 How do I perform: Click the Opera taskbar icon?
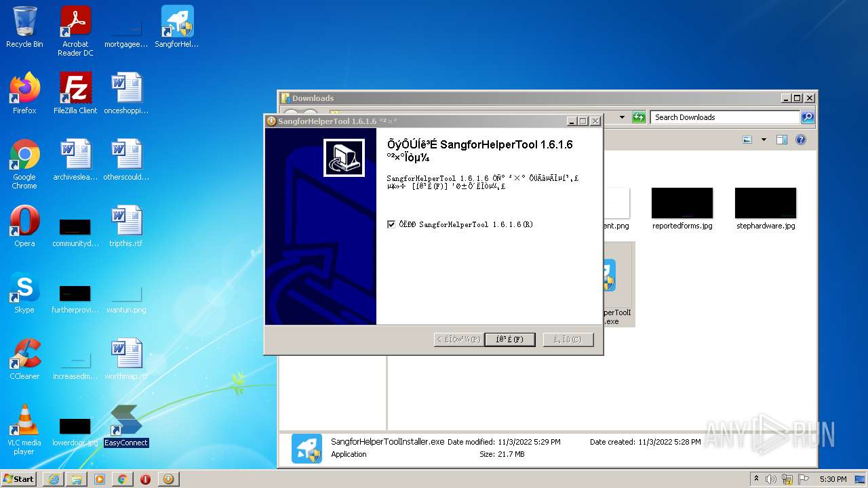pos(145,479)
